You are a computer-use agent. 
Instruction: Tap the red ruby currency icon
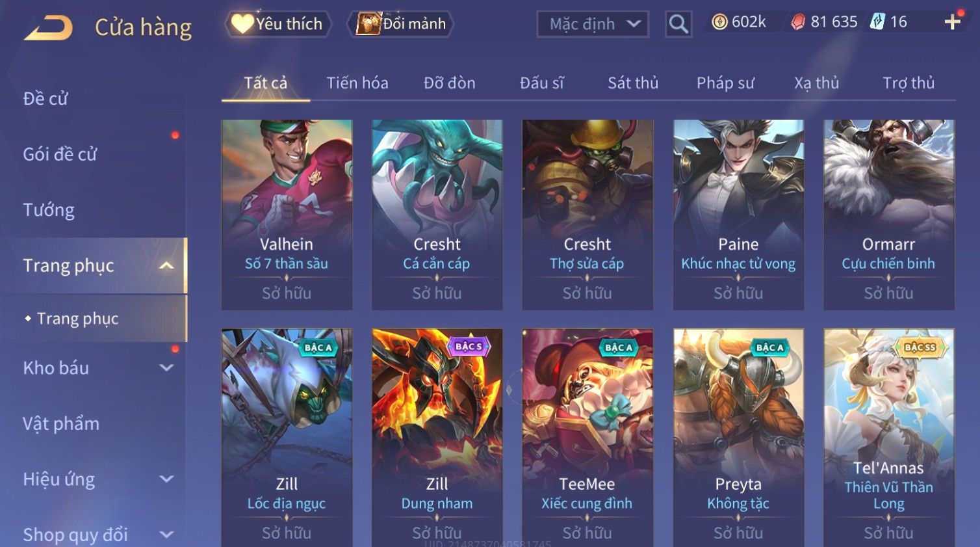pyautogui.click(x=799, y=22)
